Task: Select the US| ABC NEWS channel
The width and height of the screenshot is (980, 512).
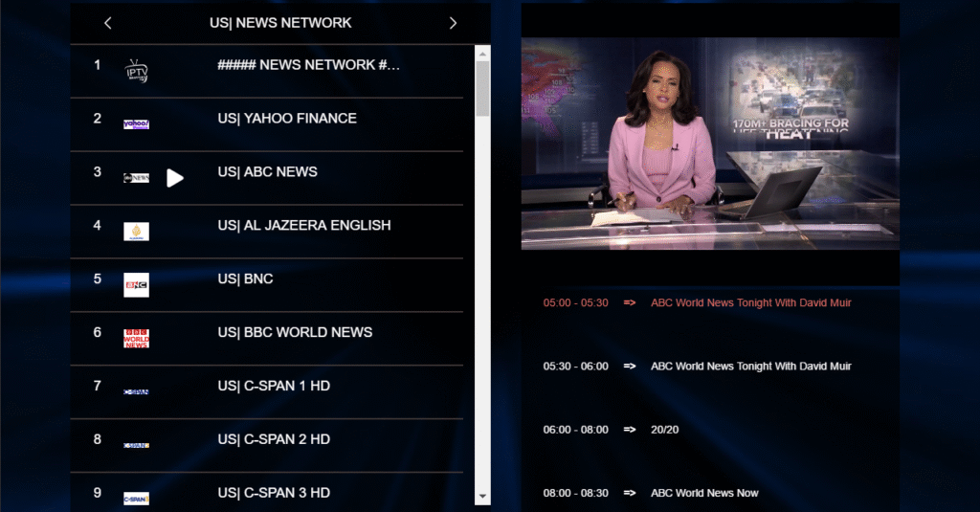Action: click(x=267, y=178)
